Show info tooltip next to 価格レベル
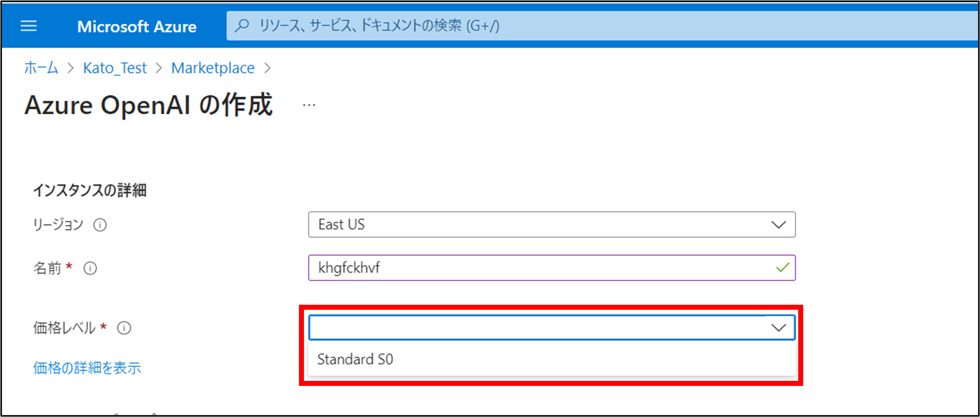 tap(124, 328)
